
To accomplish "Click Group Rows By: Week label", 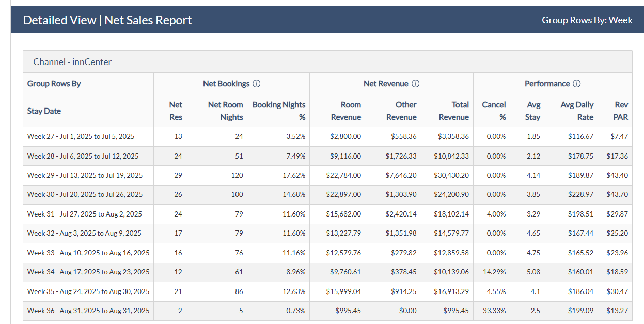I will 587,20.
